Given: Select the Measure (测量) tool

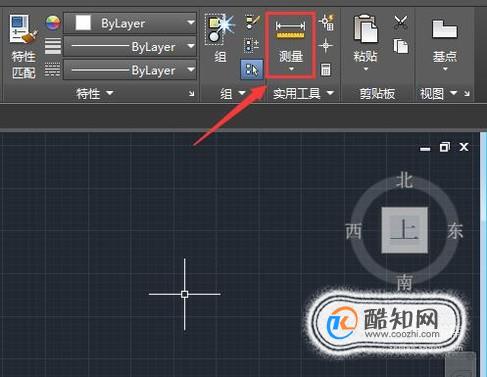Looking at the screenshot, I should point(291,44).
